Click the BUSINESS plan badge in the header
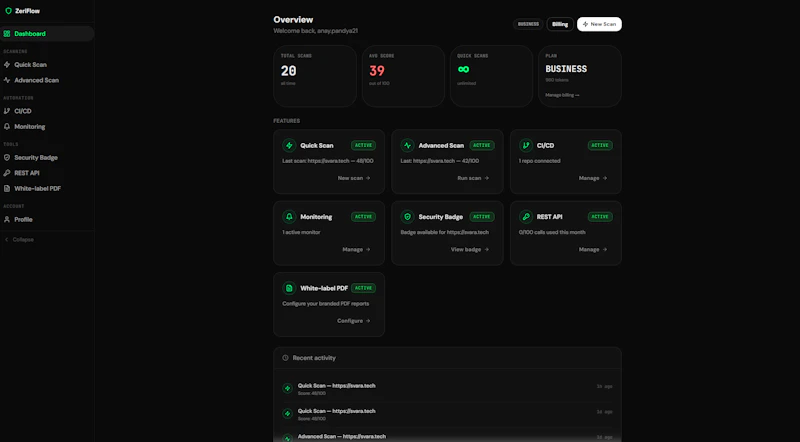The height and width of the screenshot is (442, 800). click(528, 24)
